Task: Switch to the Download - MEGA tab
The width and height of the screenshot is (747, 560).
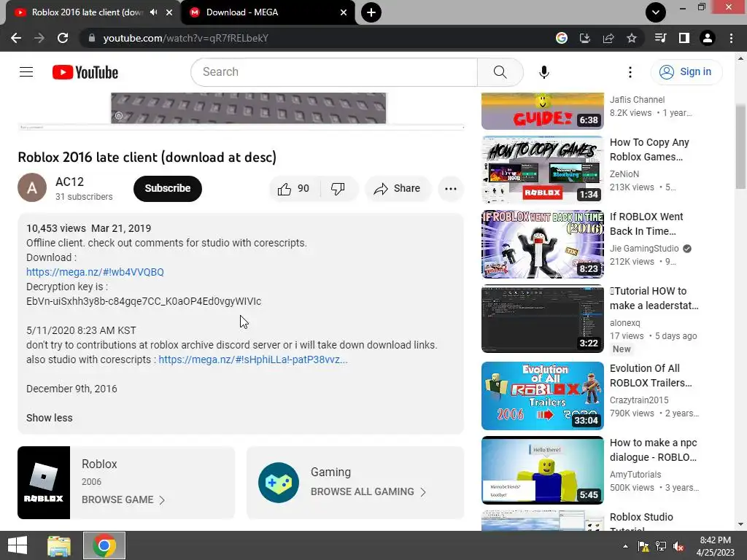Action: [x=268, y=12]
